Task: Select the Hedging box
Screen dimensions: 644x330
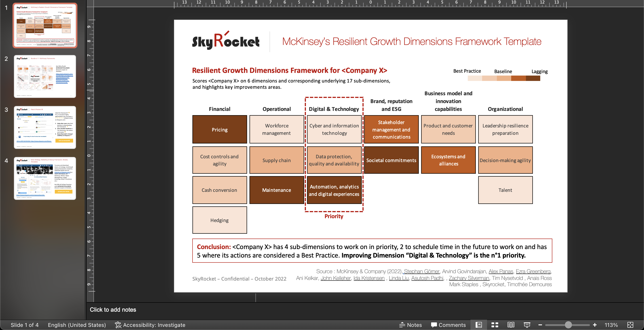Action: tap(220, 220)
